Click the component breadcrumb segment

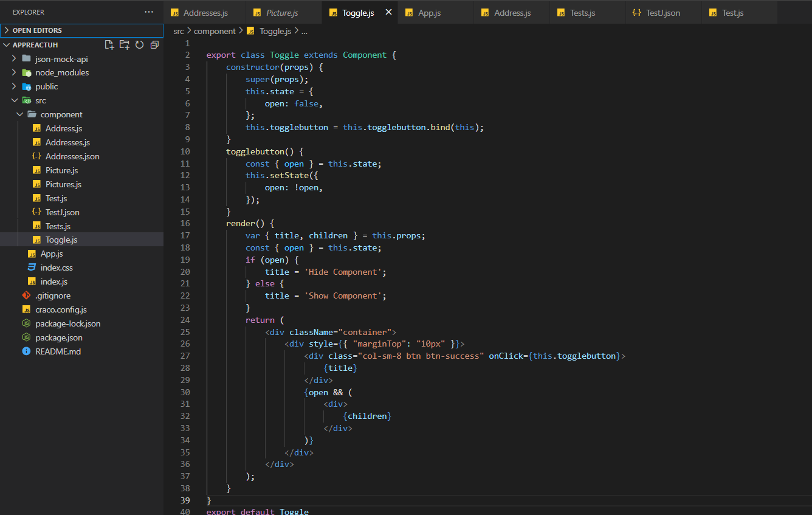(215, 31)
